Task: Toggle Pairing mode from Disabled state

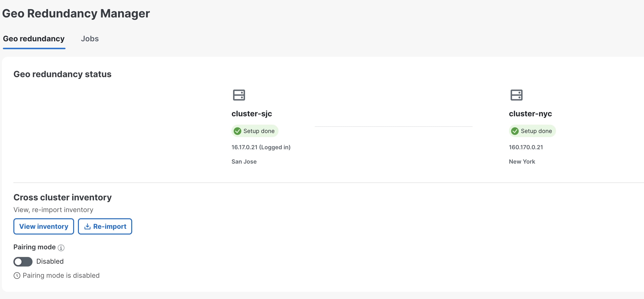Action: (22, 262)
